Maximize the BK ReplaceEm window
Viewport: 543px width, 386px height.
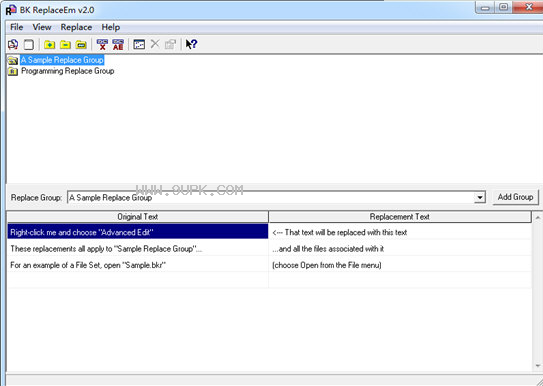coord(504,7)
